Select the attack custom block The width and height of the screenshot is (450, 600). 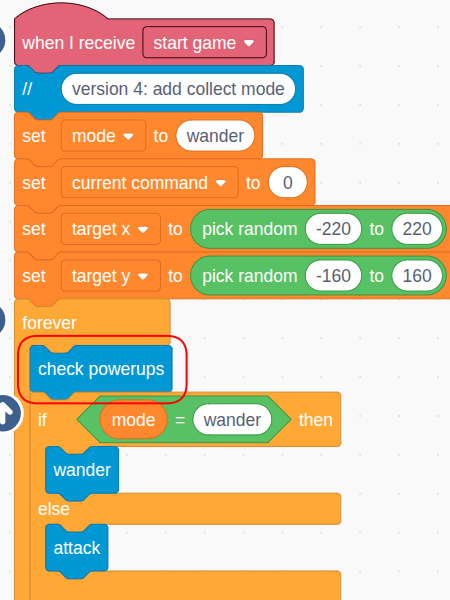tap(77, 548)
